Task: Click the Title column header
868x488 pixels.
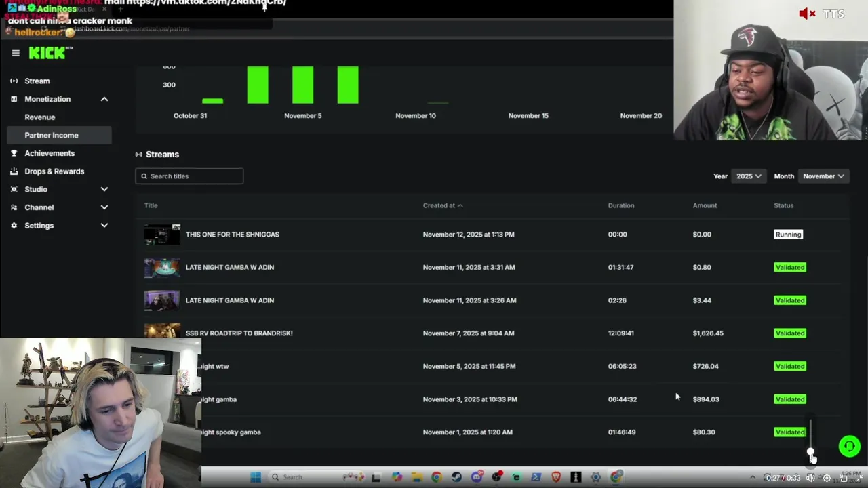Action: click(151, 205)
